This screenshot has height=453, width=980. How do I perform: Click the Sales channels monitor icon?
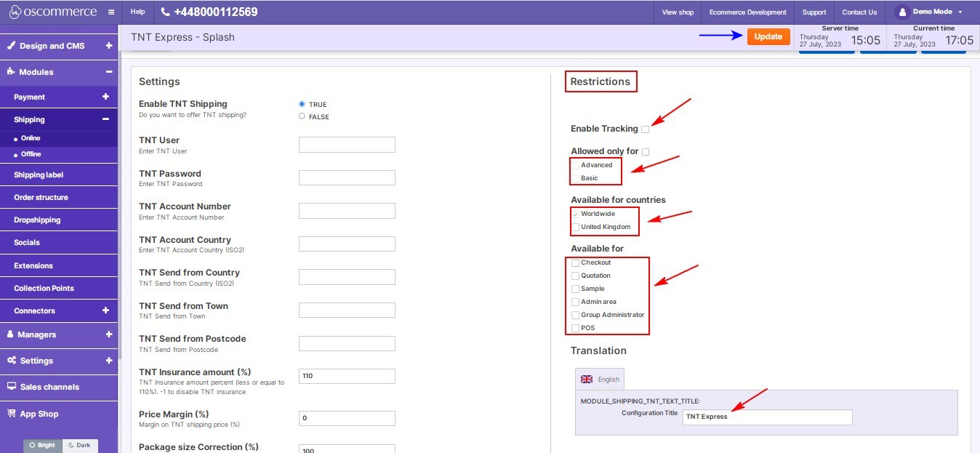tap(12, 387)
